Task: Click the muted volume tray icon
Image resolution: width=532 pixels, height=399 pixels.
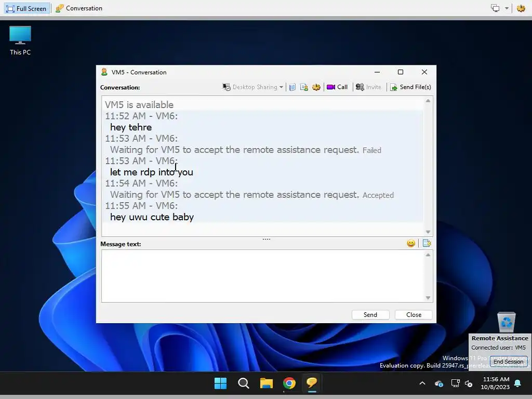Action: 469,384
